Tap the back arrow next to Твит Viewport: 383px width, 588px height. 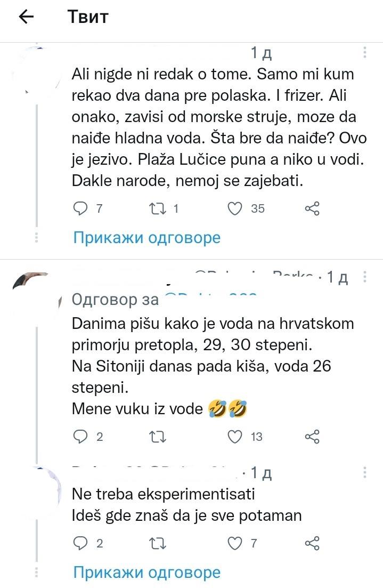(26, 17)
